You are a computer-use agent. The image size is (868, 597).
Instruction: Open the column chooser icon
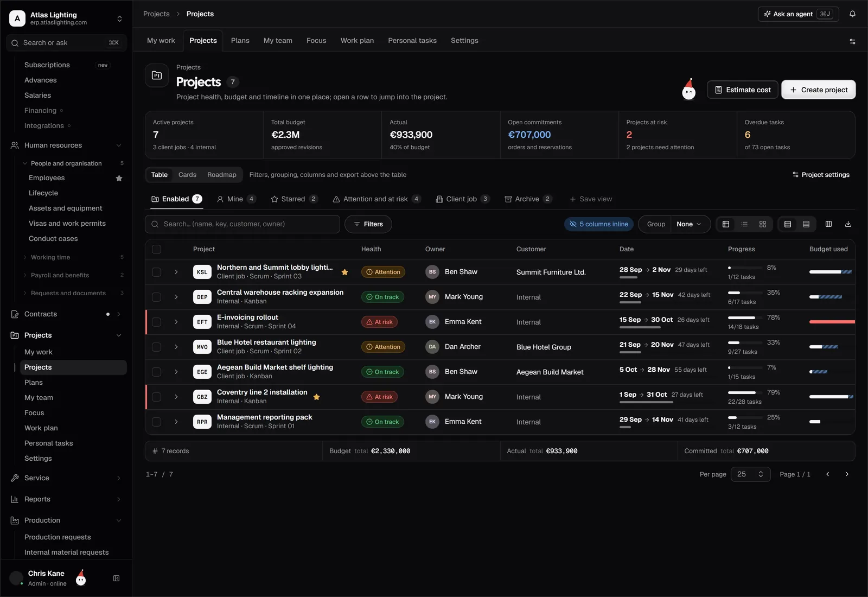coord(828,224)
